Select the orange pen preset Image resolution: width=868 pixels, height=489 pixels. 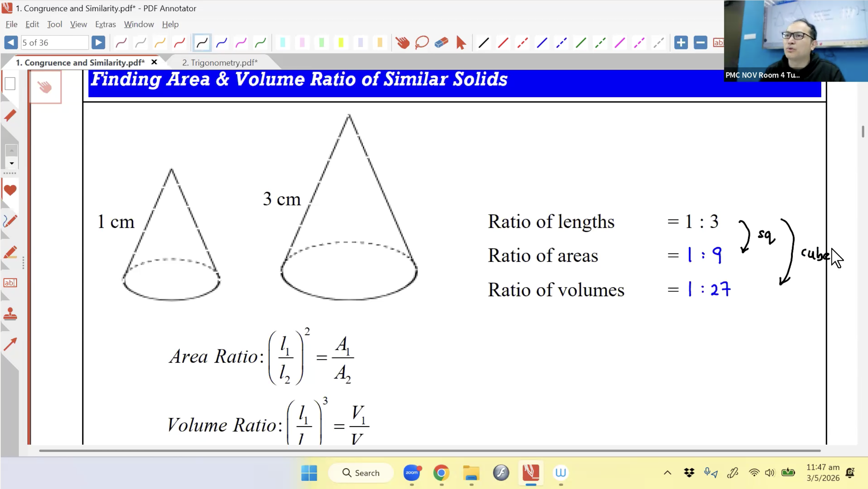pos(160,43)
